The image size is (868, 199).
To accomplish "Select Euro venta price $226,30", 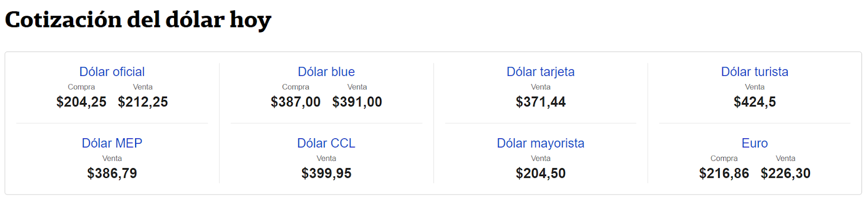I will [x=786, y=174].
